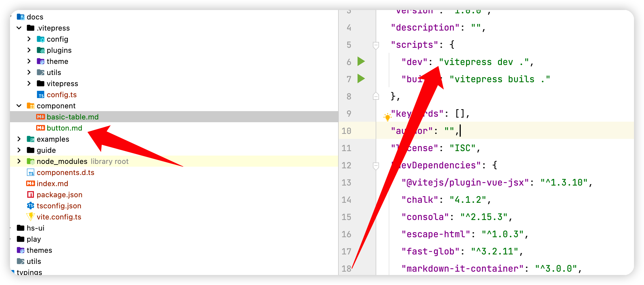Click the TypeScript icon beside components.d.ts
Viewport: 644px width, 285px height.
[31, 172]
